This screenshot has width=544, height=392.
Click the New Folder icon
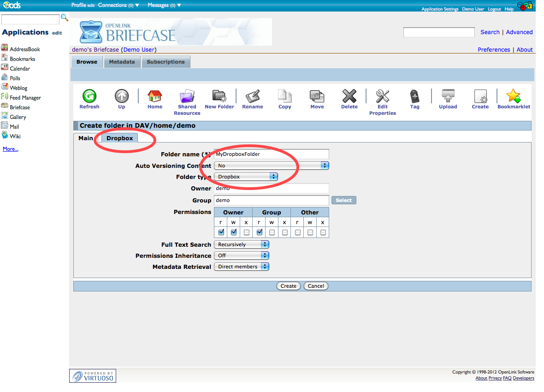[219, 96]
